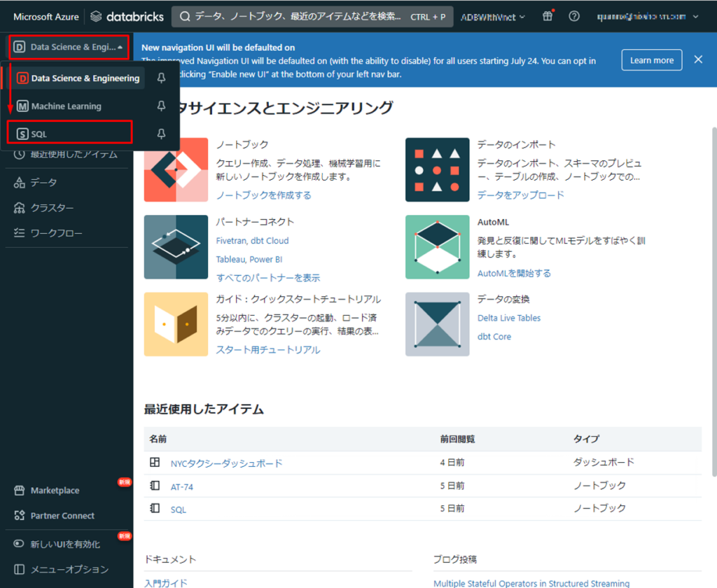Image resolution: width=717 pixels, height=588 pixels.
Task: Click the Clusters (クラスター) sidebar icon
Action: point(20,208)
